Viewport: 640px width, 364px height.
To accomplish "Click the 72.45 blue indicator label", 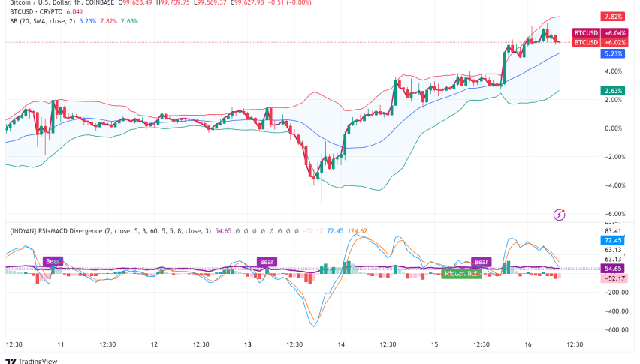I will click(x=613, y=240).
